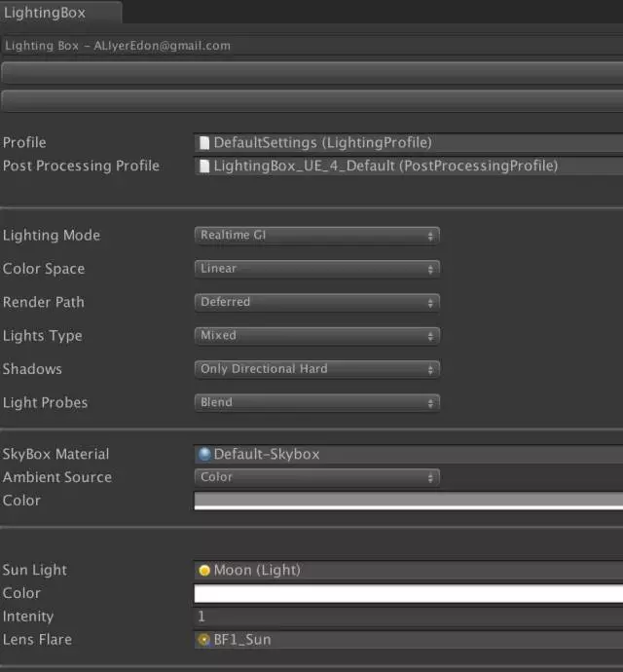Click the first blank button under header
Viewport: 623px width, 672px height.
pyautogui.click(x=311, y=72)
